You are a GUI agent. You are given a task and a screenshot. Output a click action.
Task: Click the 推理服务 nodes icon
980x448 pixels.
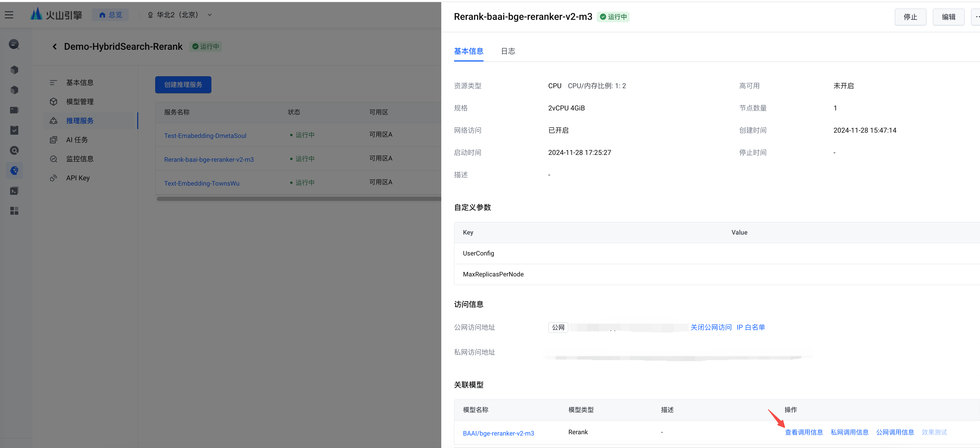53,120
